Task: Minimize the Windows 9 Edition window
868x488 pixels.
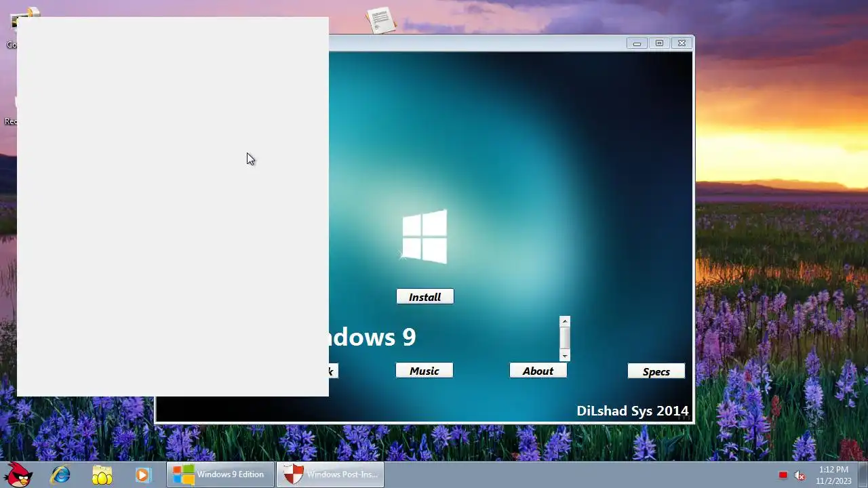Action: tap(637, 43)
